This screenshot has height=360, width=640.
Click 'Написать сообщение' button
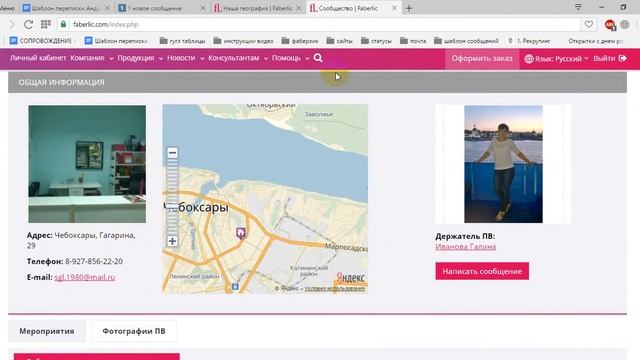point(482,271)
